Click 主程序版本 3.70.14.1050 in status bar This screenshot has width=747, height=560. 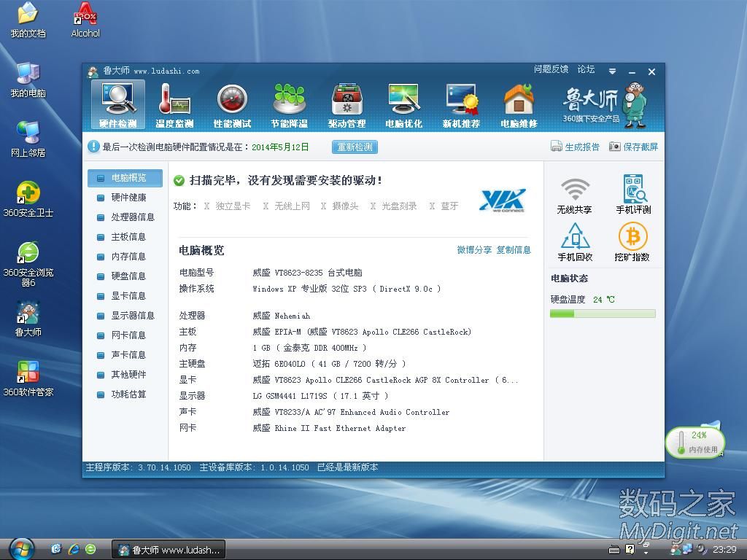pos(138,467)
